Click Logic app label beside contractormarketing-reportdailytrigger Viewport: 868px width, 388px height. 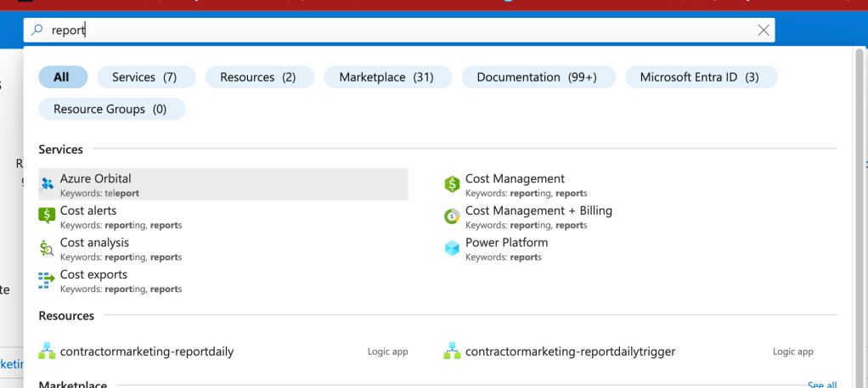click(x=792, y=351)
